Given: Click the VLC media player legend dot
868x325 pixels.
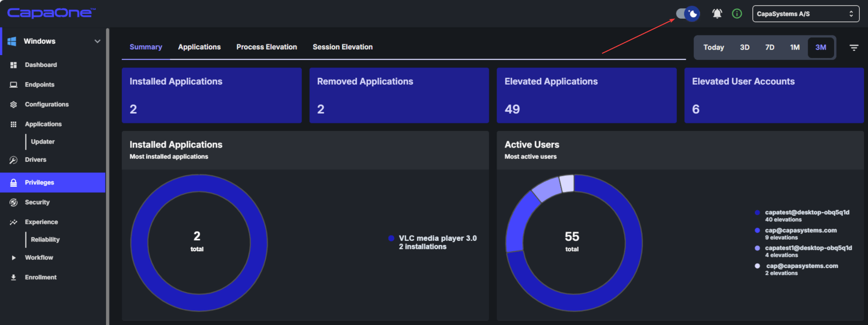Looking at the screenshot, I should point(391,238).
